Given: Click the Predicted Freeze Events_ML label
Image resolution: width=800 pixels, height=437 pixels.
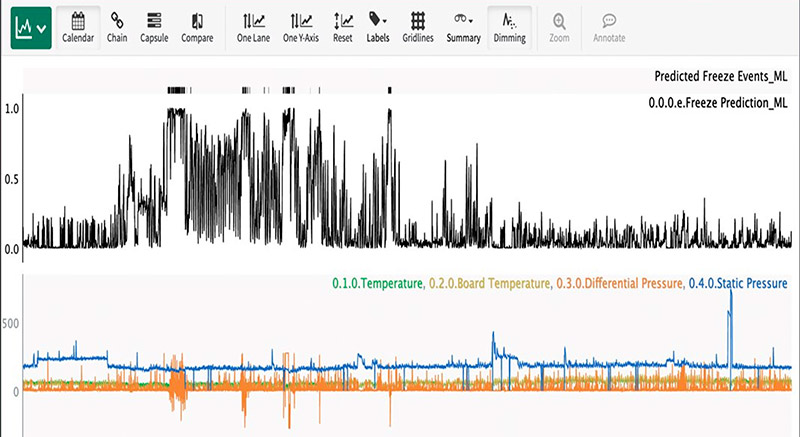Looking at the screenshot, I should pyautogui.click(x=720, y=76).
